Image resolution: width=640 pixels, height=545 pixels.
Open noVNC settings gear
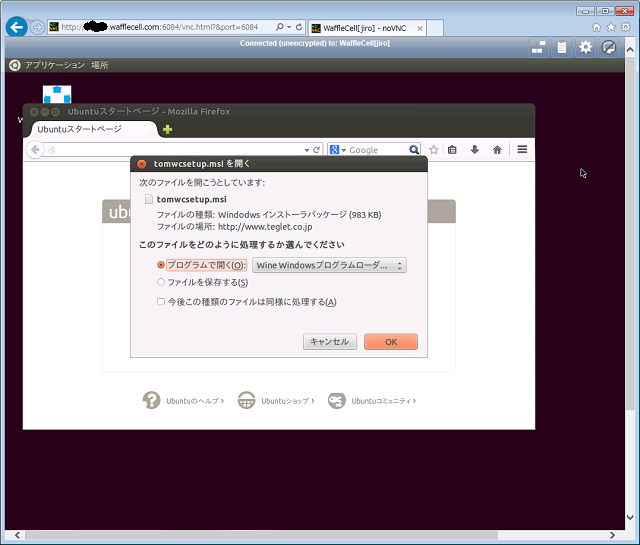(586, 47)
